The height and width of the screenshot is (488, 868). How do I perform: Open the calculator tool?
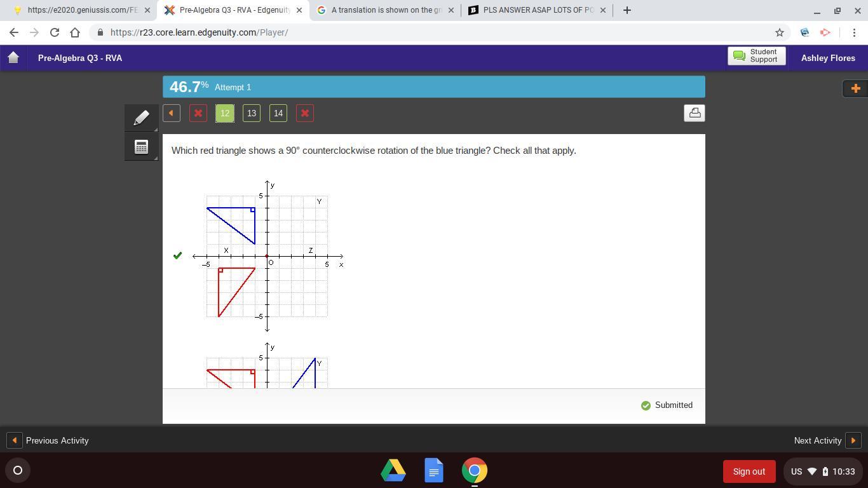141,147
